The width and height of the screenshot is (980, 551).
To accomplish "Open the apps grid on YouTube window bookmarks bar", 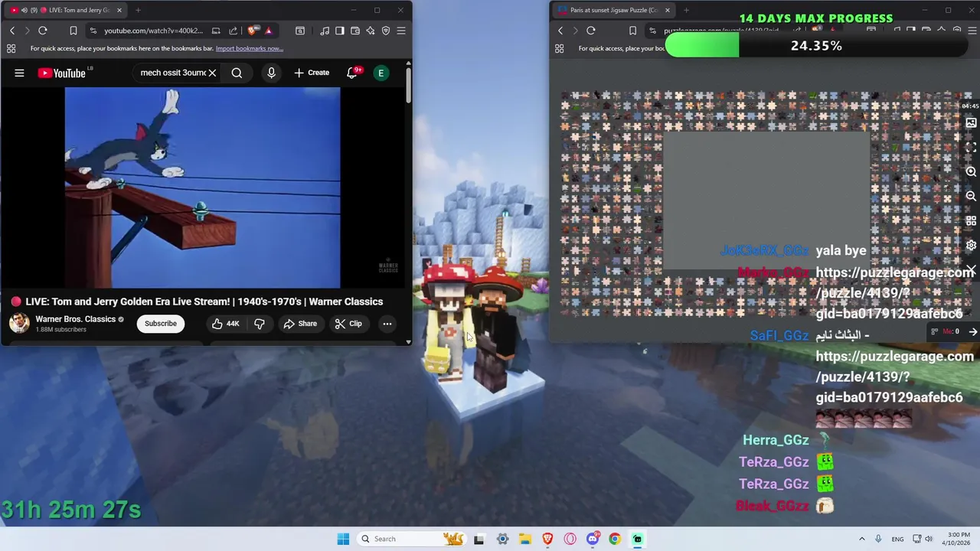I will [11, 48].
